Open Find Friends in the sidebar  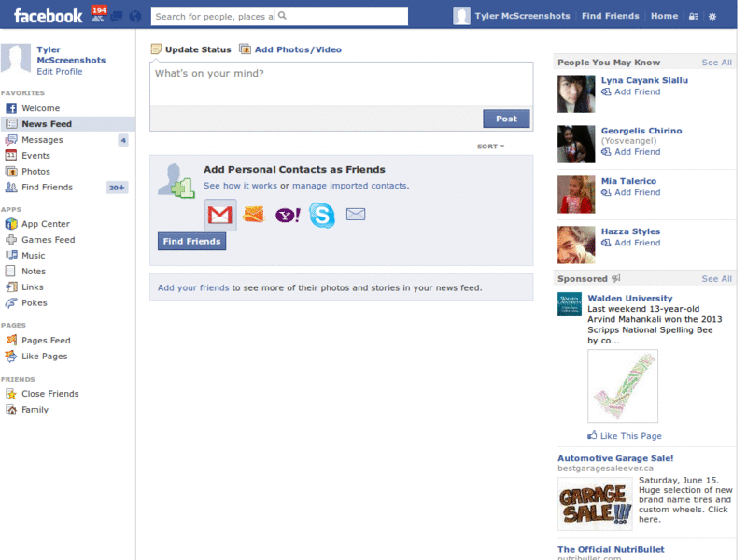tap(67, 188)
